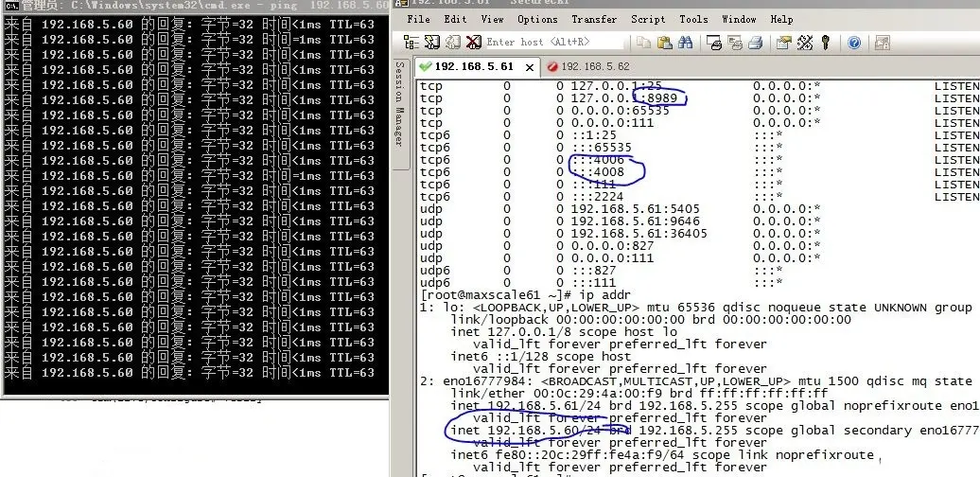Image resolution: width=980 pixels, height=477 pixels.
Task: Click the cmd.exe ping window title bar
Action: coord(194,6)
